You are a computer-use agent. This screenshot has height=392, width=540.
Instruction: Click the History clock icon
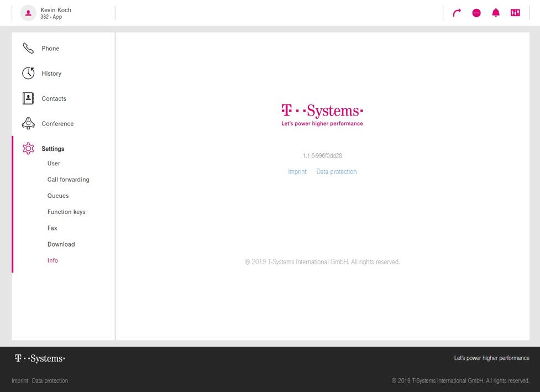pos(28,73)
